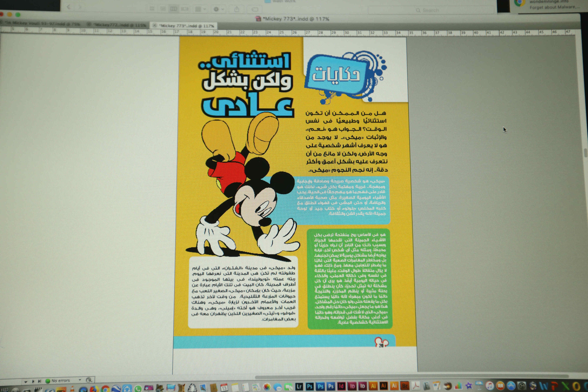Click Finder edit tags icon

(254, 9)
